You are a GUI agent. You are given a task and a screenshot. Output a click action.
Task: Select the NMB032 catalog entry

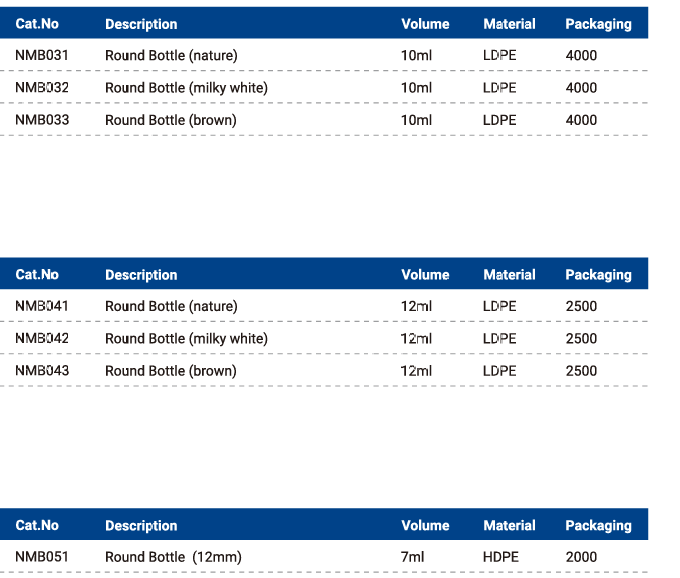[x=42, y=88]
